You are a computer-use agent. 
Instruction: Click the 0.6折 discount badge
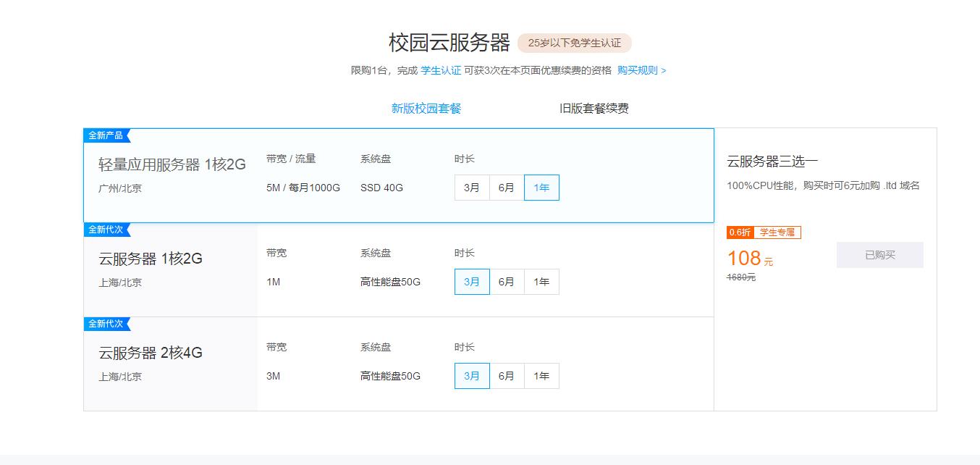(x=740, y=232)
